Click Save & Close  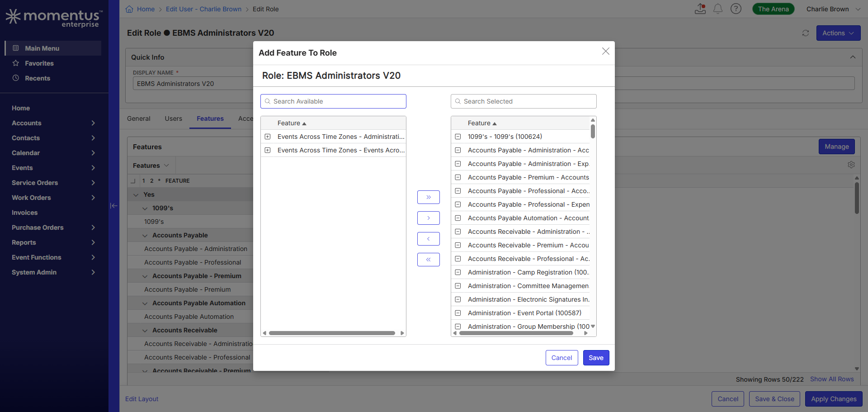click(x=774, y=399)
